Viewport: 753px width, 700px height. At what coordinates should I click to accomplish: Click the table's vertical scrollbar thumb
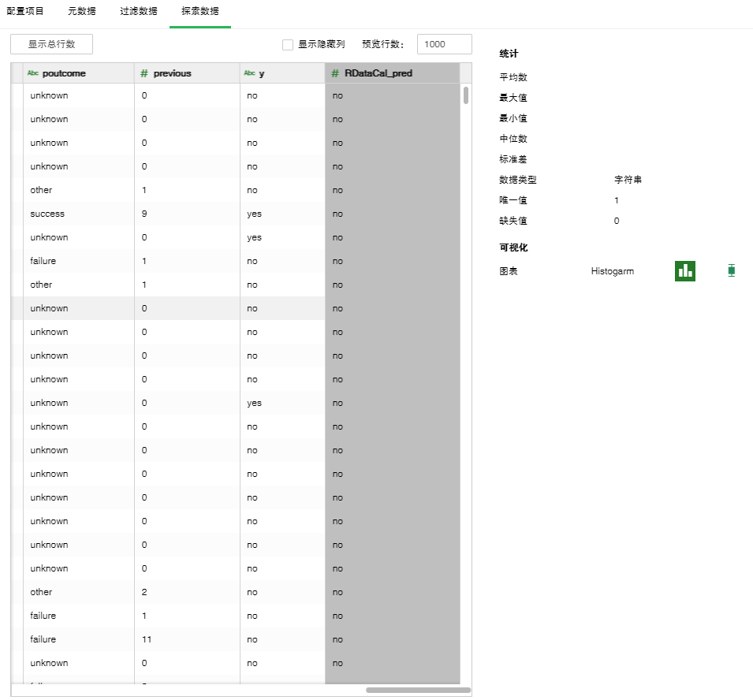(466, 95)
